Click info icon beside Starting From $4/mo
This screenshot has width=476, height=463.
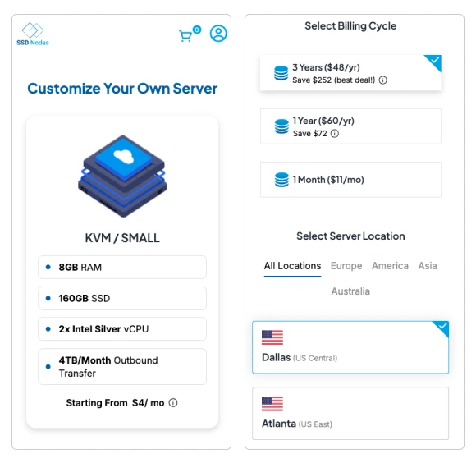click(173, 403)
